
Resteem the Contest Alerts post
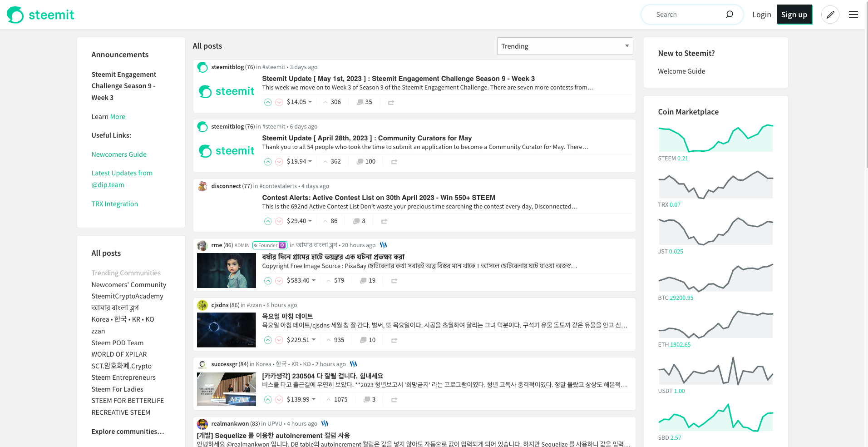point(384,221)
